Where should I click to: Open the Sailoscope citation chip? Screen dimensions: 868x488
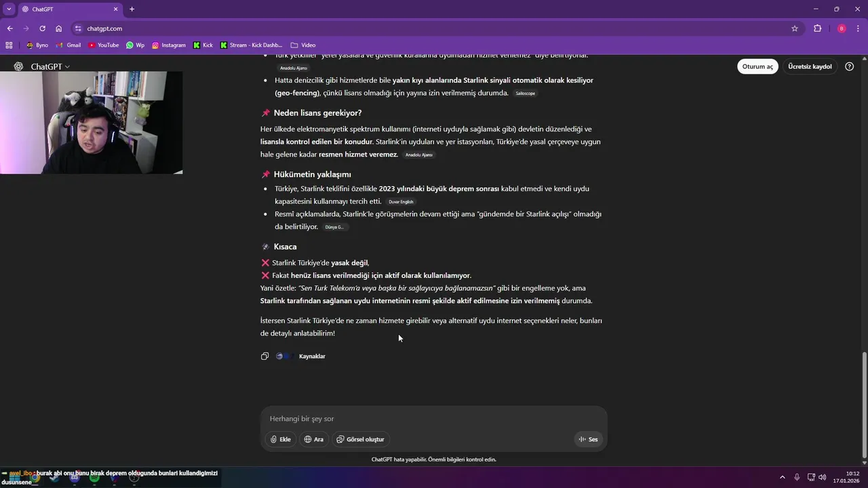click(526, 94)
